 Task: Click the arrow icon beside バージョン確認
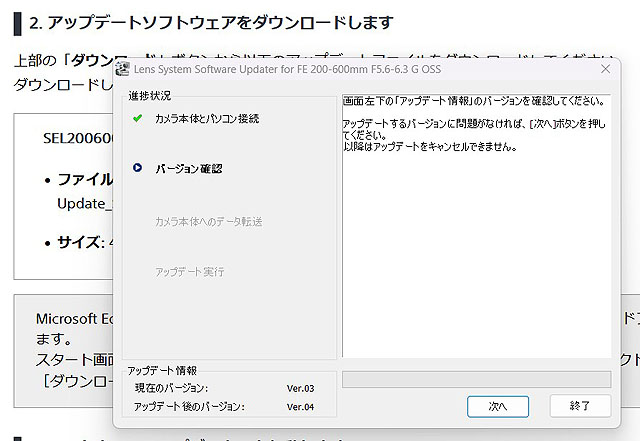coord(137,169)
